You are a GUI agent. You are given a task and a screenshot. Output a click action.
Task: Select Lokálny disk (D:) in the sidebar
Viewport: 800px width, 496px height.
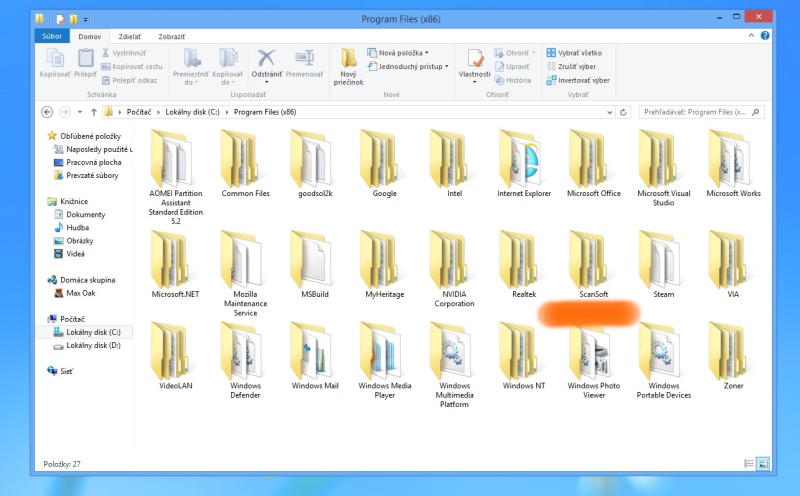87,345
